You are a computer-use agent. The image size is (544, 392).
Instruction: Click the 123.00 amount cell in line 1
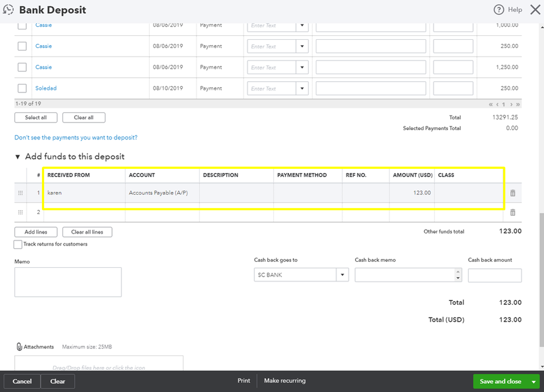pos(412,193)
